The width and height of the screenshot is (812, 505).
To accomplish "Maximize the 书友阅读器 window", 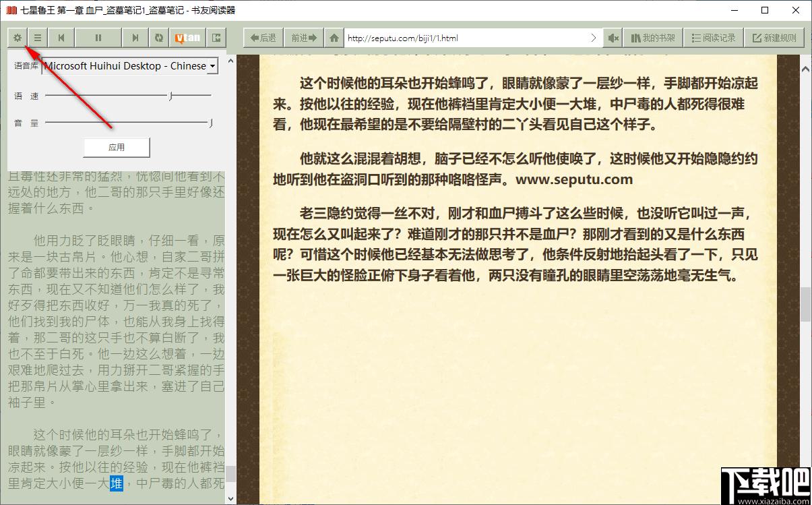I will (x=765, y=10).
